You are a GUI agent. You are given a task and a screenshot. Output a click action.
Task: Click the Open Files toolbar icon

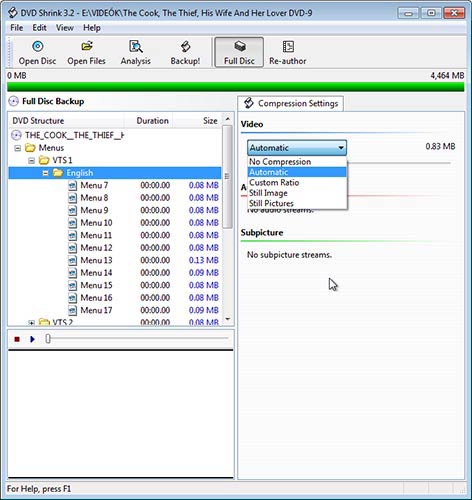click(x=87, y=52)
